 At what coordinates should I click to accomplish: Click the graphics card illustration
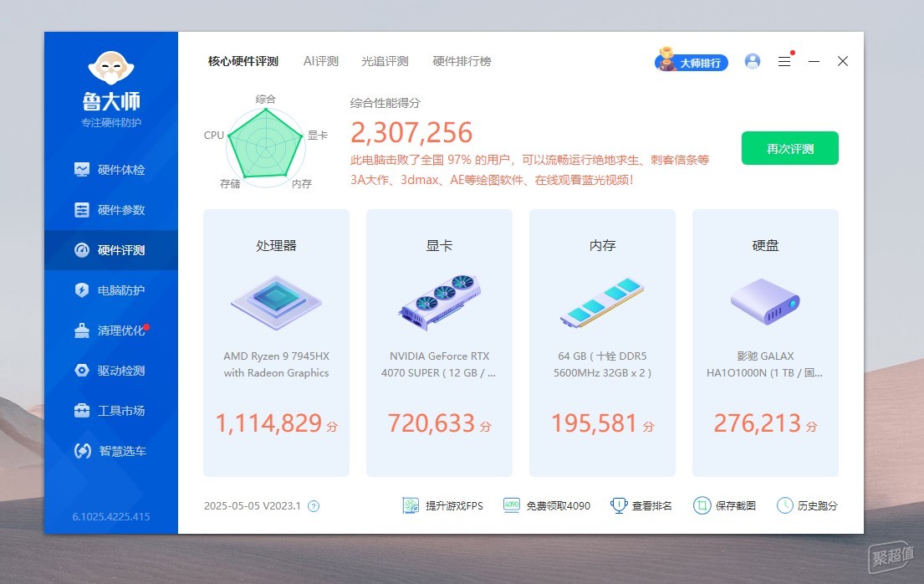click(x=440, y=301)
